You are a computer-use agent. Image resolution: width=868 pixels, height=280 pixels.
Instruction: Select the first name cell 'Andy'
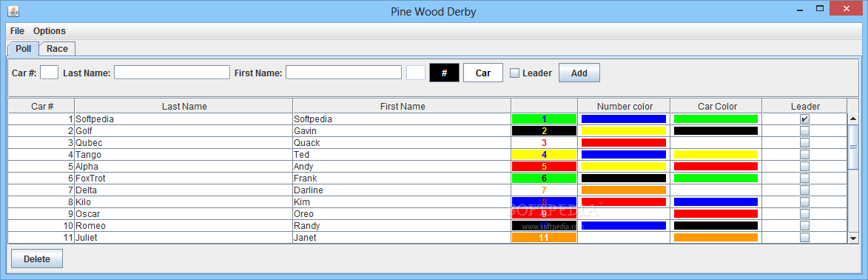(x=401, y=167)
